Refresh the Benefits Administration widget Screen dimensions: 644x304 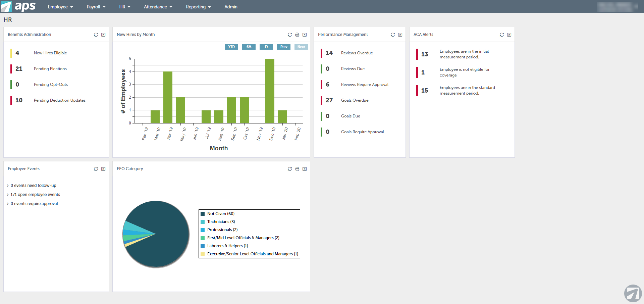(96, 35)
